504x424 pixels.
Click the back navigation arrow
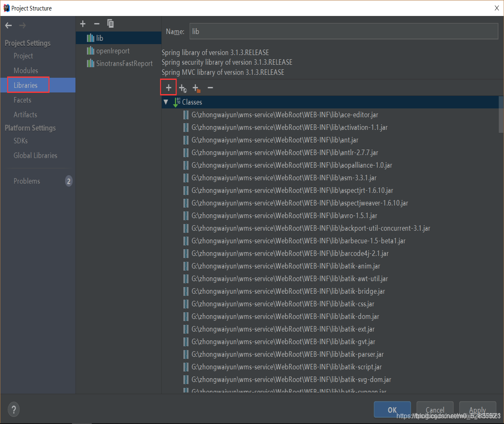(x=8, y=26)
